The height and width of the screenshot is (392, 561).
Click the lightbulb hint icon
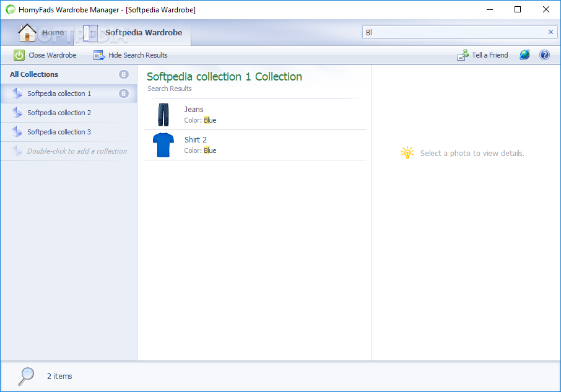(x=407, y=153)
